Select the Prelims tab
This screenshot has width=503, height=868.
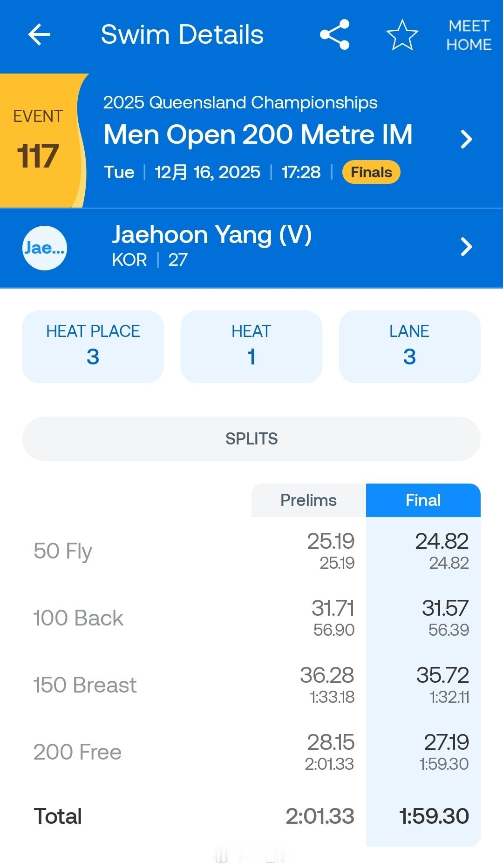(x=308, y=500)
